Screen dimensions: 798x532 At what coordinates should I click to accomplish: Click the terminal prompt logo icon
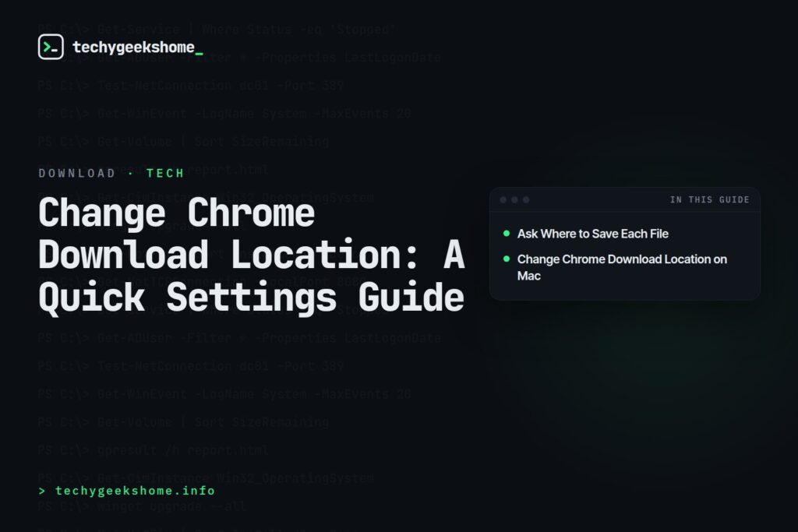click(51, 47)
